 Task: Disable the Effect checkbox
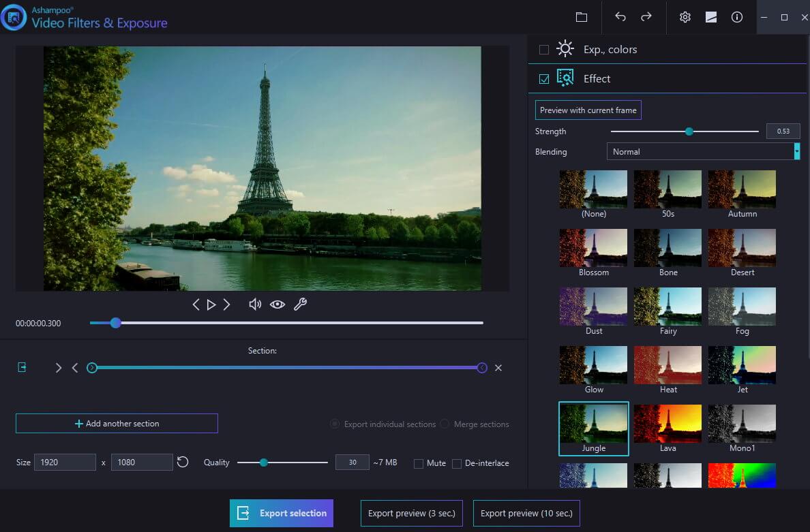pos(543,78)
